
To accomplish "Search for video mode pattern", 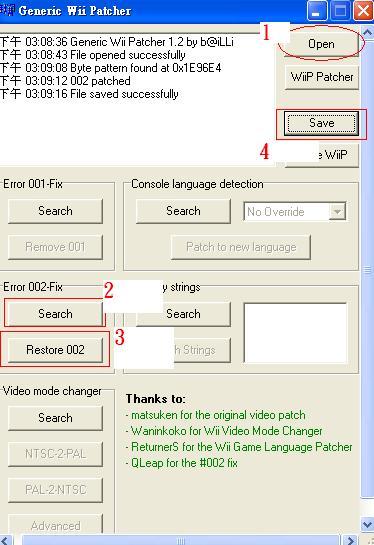I will point(55,418).
